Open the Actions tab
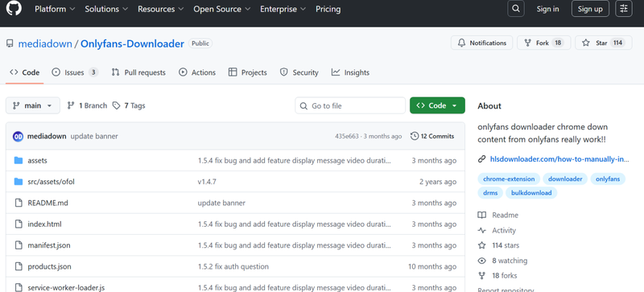Viewport: 644px width, 292px height. coord(197,72)
